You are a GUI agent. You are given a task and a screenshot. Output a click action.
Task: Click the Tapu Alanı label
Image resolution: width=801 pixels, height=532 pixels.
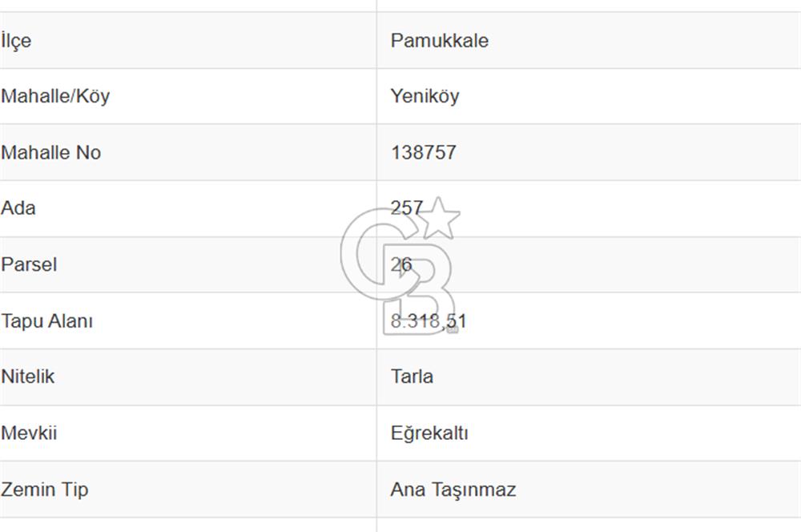(46, 321)
